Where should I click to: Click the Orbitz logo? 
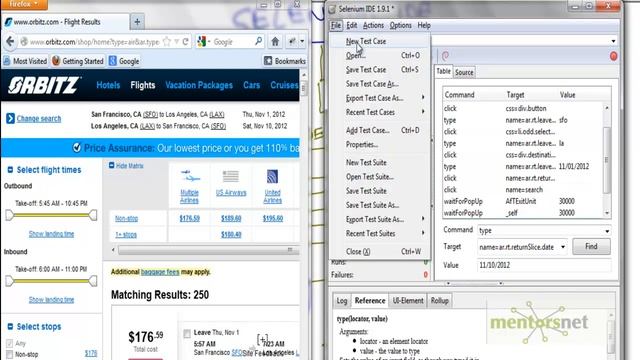tap(44, 85)
